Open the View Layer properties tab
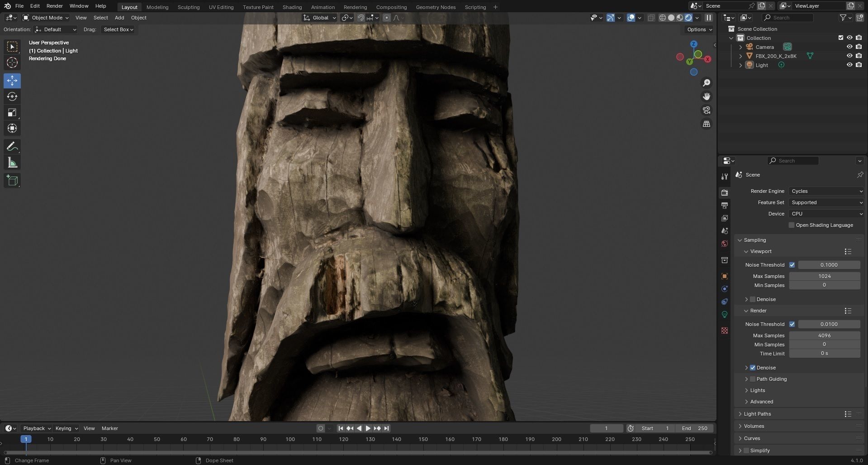Viewport: 868px width, 465px height. click(725, 218)
